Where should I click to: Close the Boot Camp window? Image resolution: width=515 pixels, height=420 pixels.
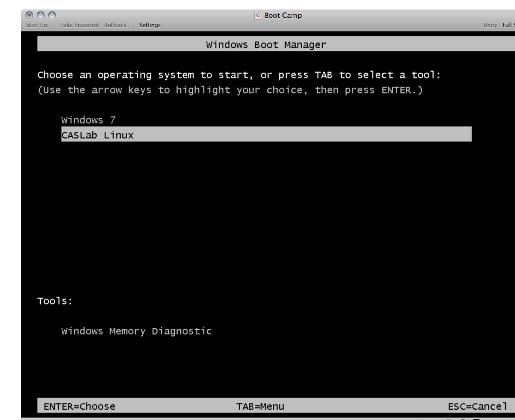[29, 15]
